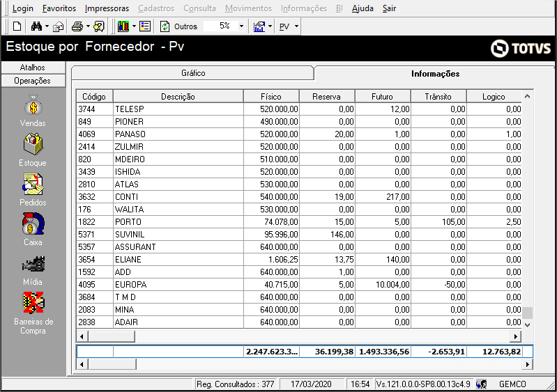Expand the bar chart type dropdown
Image resolution: width=557 pixels, height=392 pixels.
134,26
